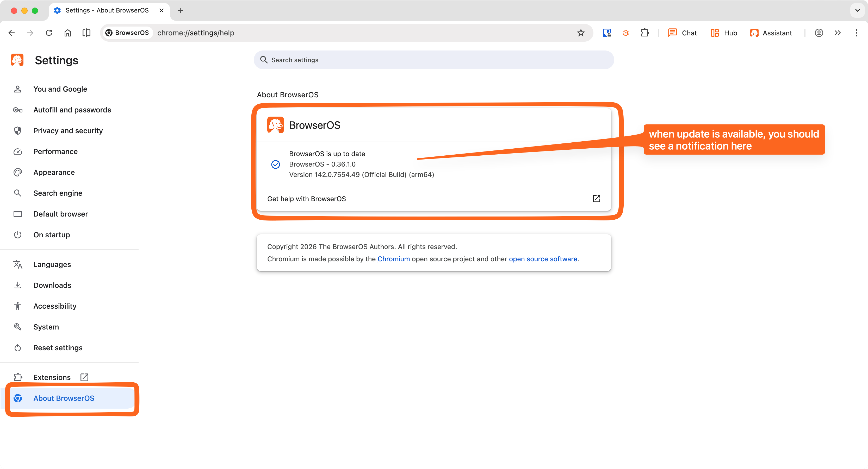Open System settings
The image size is (868, 469).
pos(69,327)
